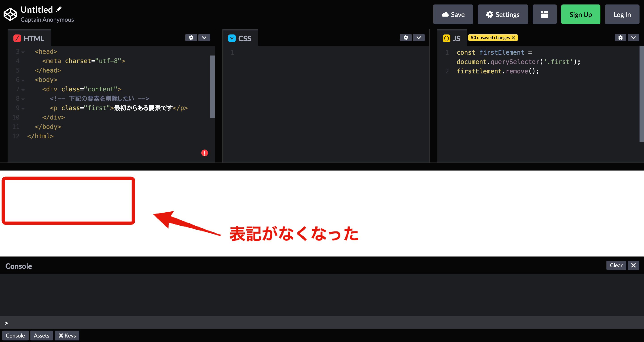Click the Sign Up button
This screenshot has height=342, width=644.
click(580, 14)
